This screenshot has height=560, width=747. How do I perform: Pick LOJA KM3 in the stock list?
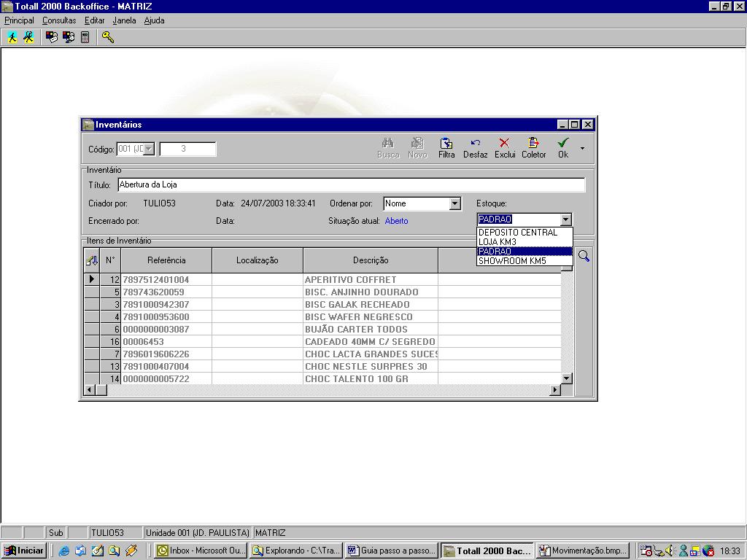pyautogui.click(x=498, y=242)
